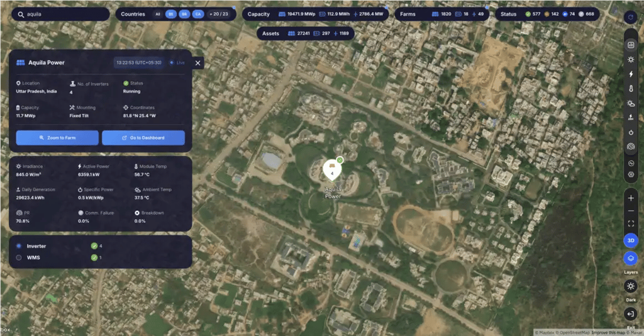Viewport: 644px width, 336px height.
Task: Click the Irradiance value 845.0 W/m²
Action: [28, 174]
